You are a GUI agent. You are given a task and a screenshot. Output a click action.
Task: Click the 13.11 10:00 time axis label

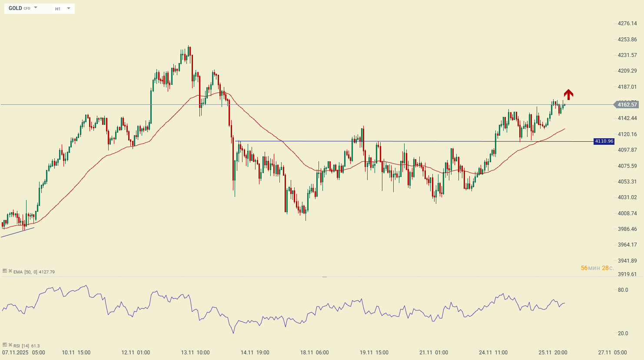(x=195, y=353)
